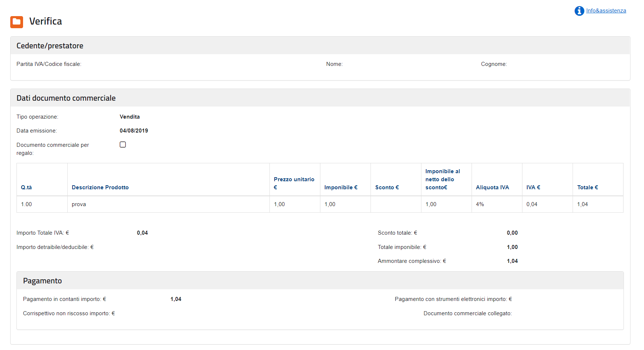Viewport: 644px width, 350px height.
Task: Click the Sconto totale value 0,00
Action: pos(512,233)
